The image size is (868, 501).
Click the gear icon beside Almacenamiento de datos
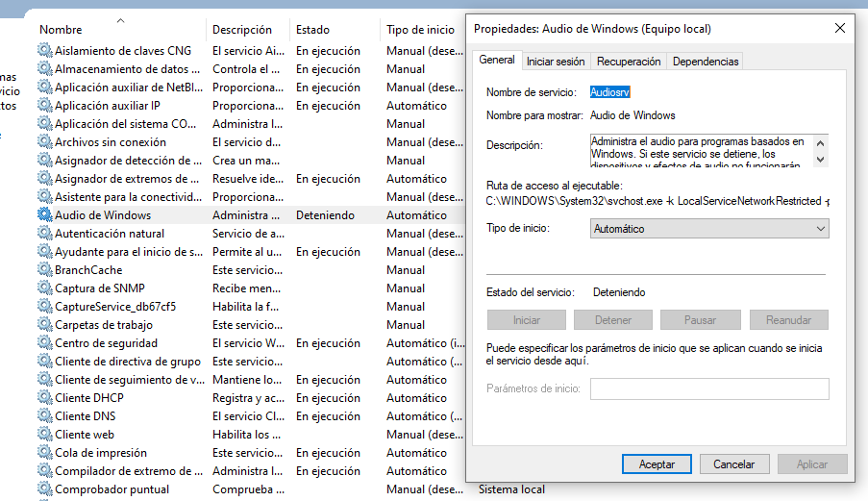coord(45,68)
